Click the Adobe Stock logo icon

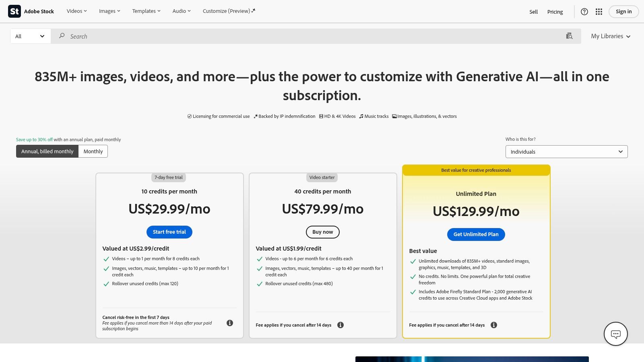pyautogui.click(x=14, y=11)
